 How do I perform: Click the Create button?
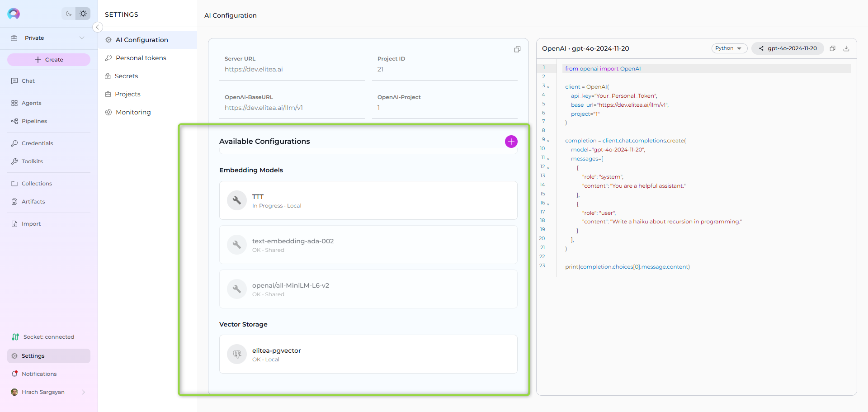49,60
